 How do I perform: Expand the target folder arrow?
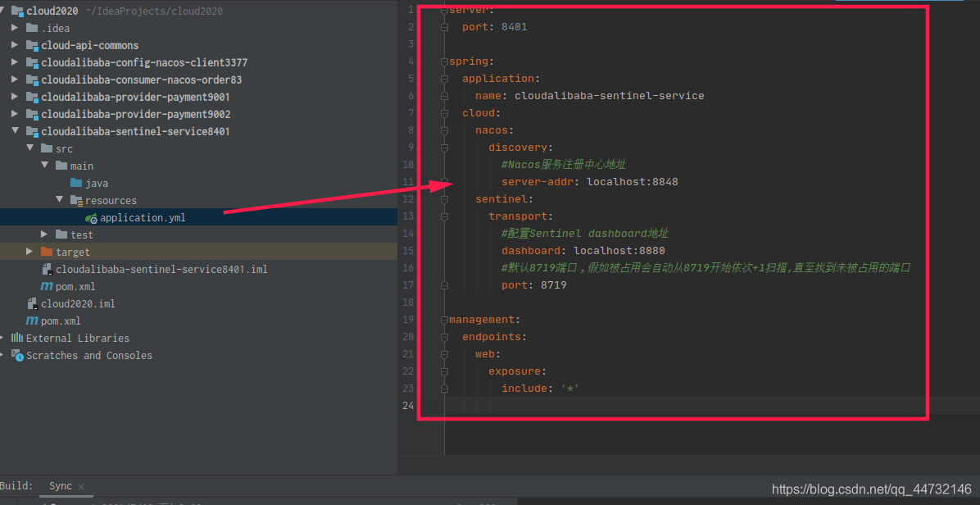pos(30,252)
